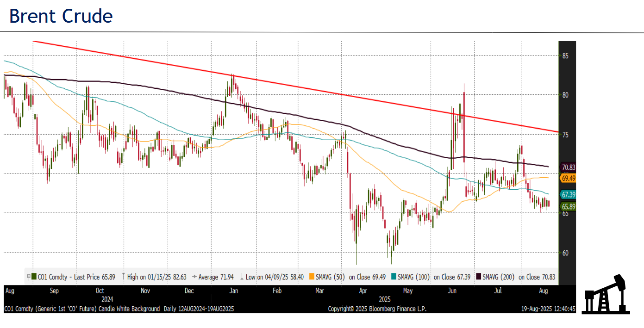This screenshot has height=328, width=644.
Task: Select the 67.39 teal price label
Action: tap(568, 194)
